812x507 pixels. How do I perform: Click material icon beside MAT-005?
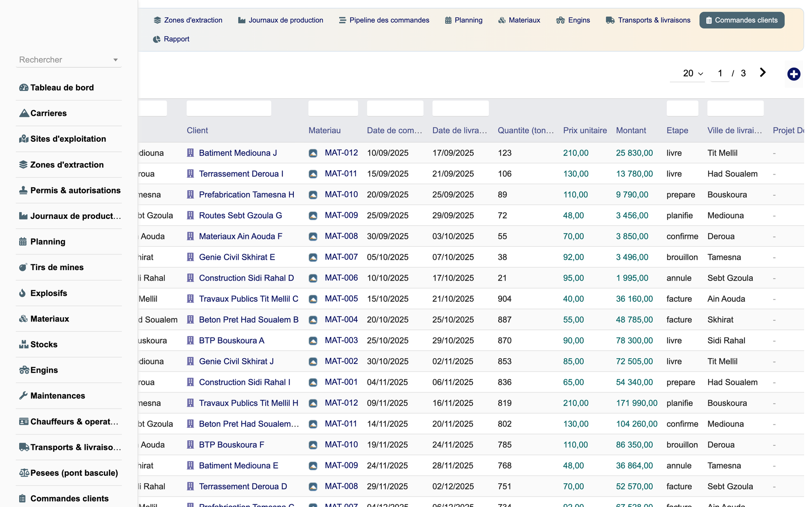pyautogui.click(x=313, y=299)
